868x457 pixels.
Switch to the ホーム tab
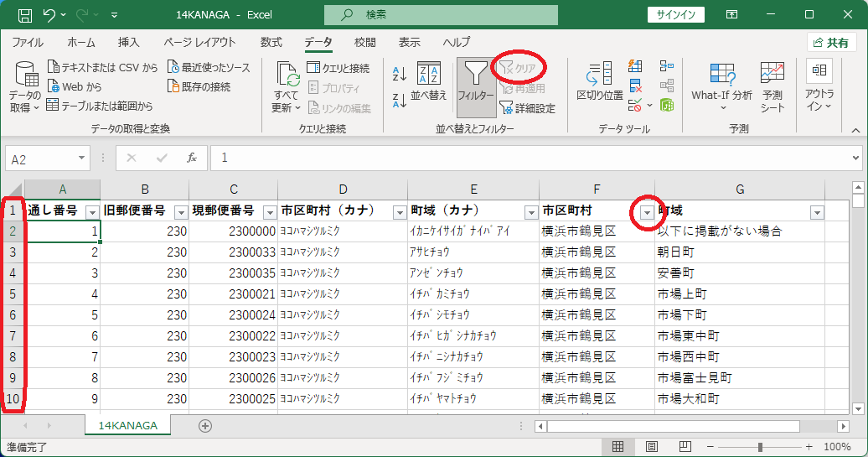pyautogui.click(x=81, y=42)
